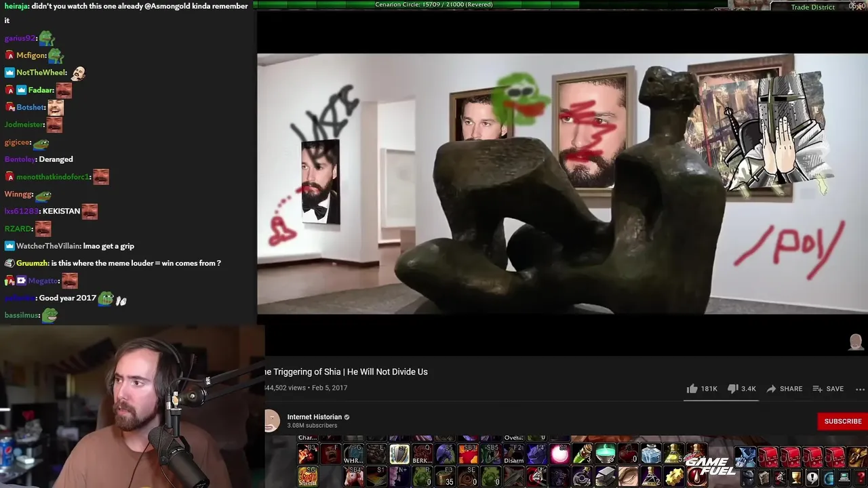Use the green wand item with count 3
This screenshot has width=868, height=488.
585,453
